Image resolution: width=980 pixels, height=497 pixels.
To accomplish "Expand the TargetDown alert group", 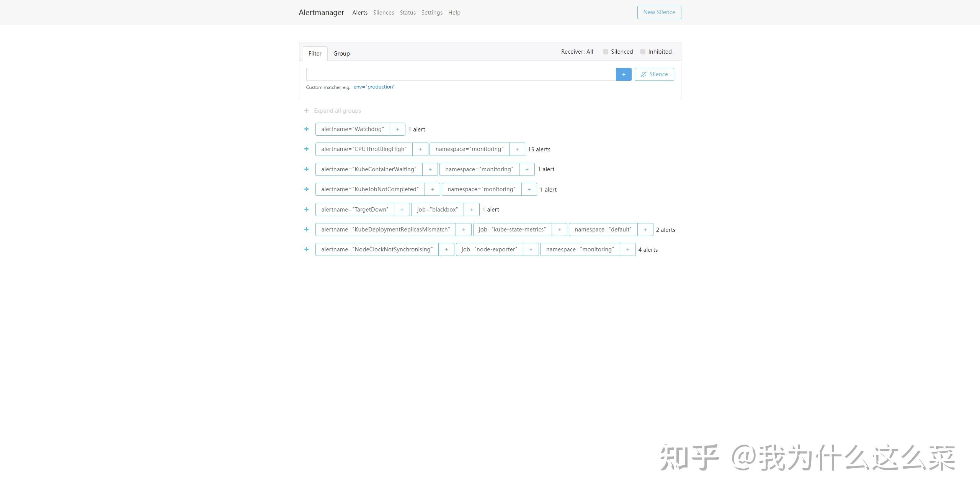I will (306, 209).
